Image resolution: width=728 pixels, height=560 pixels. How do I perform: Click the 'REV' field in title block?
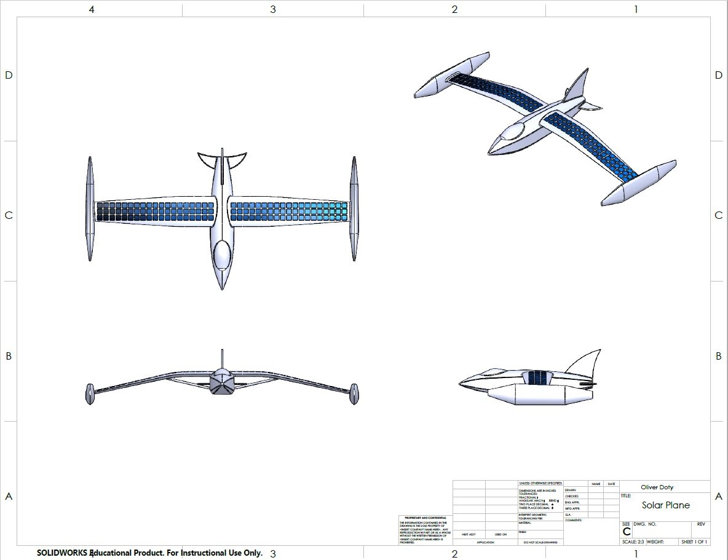point(701,524)
